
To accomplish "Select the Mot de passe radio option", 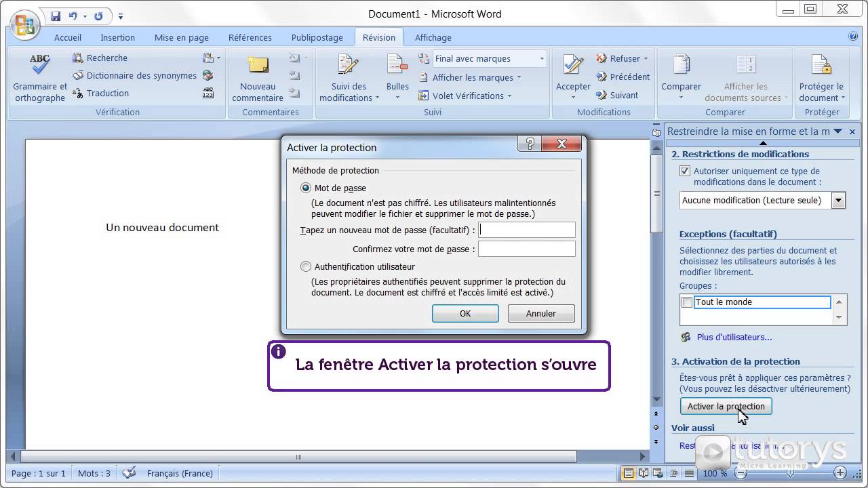I will click(306, 188).
